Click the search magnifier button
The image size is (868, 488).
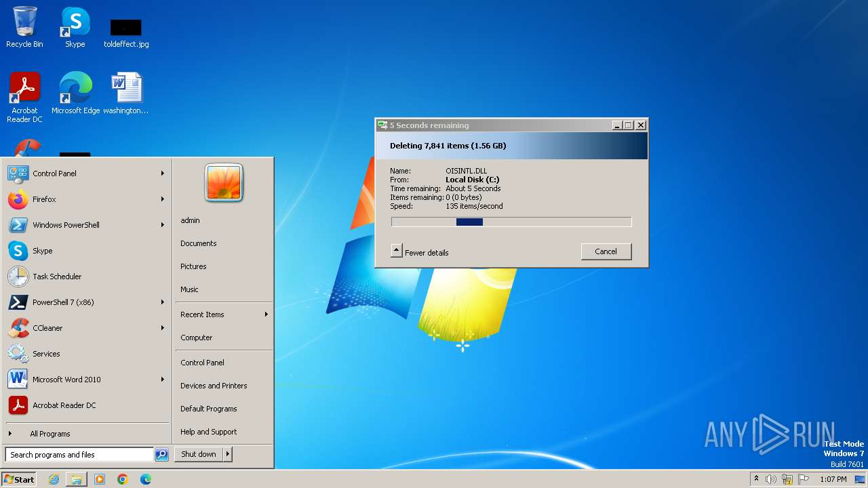(x=161, y=455)
